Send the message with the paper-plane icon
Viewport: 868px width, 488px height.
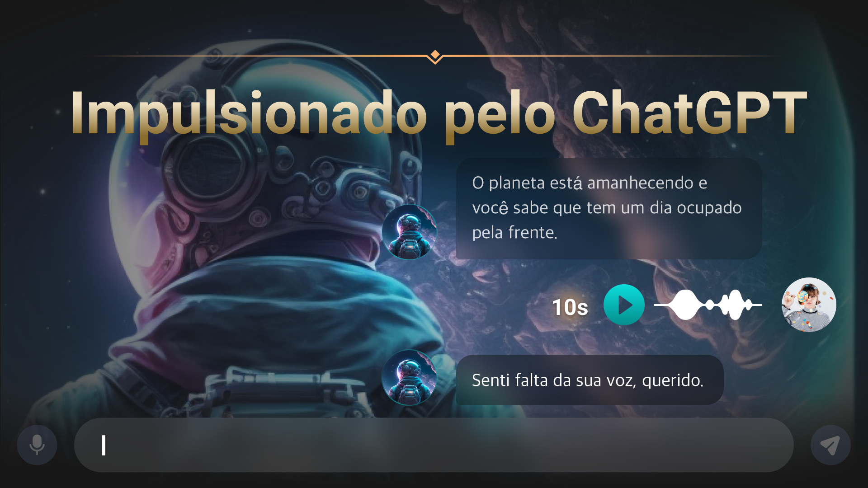(830, 445)
